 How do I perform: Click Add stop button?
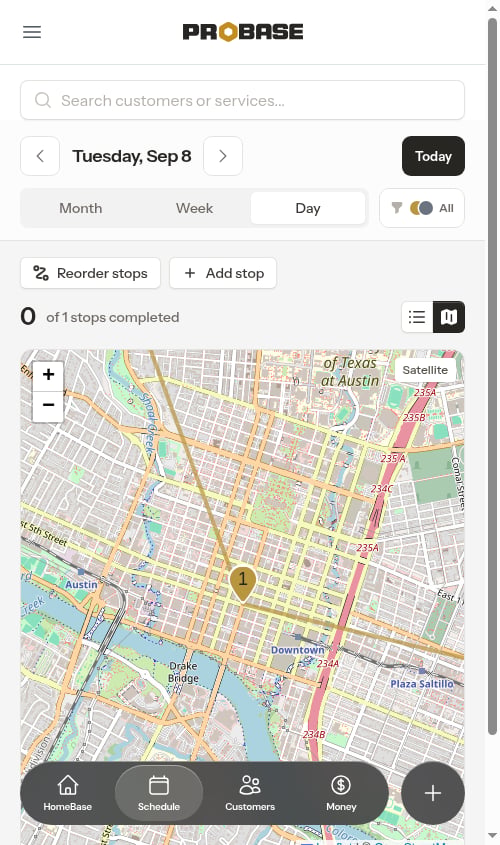click(x=223, y=273)
